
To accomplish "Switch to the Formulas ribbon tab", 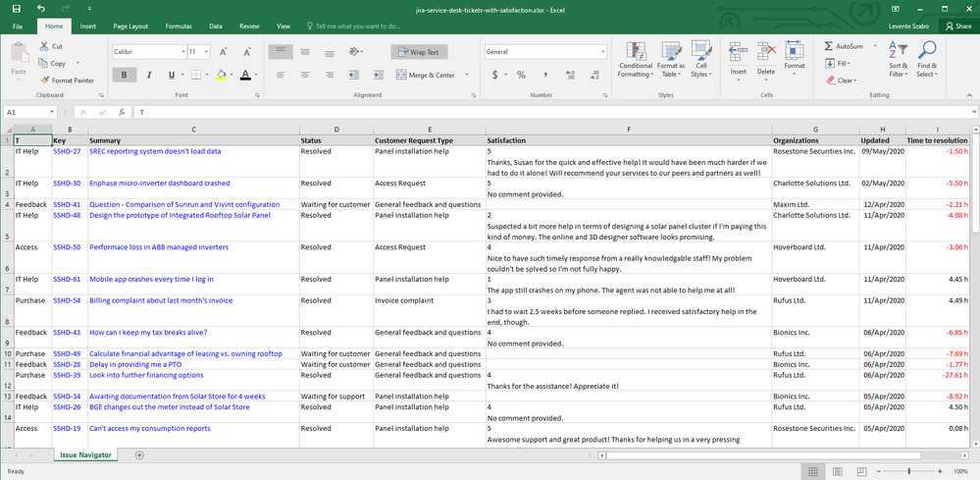I will [178, 27].
